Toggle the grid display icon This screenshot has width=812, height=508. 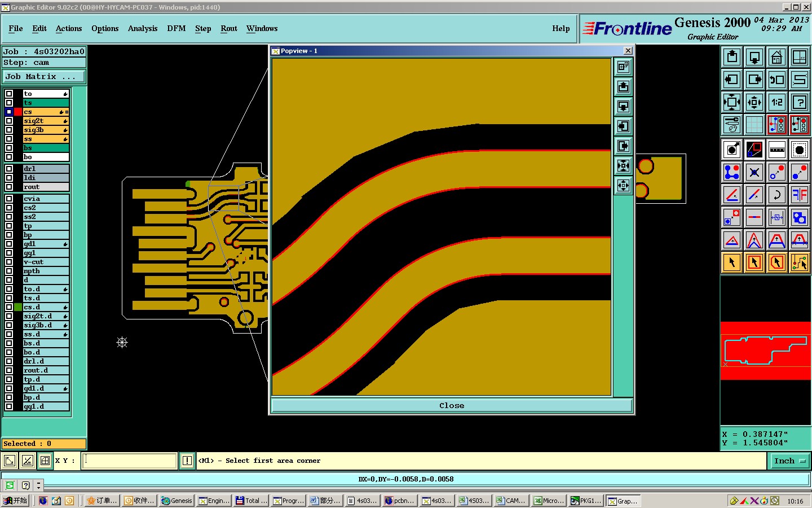click(x=754, y=125)
